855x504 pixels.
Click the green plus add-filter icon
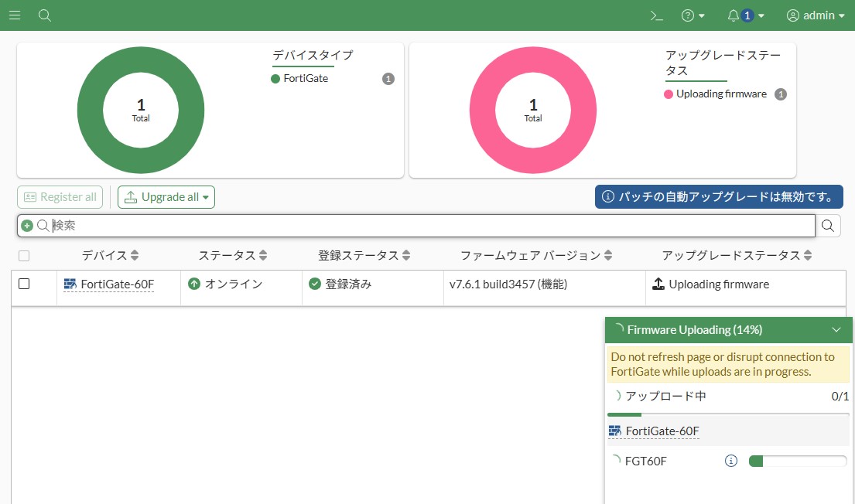27,226
